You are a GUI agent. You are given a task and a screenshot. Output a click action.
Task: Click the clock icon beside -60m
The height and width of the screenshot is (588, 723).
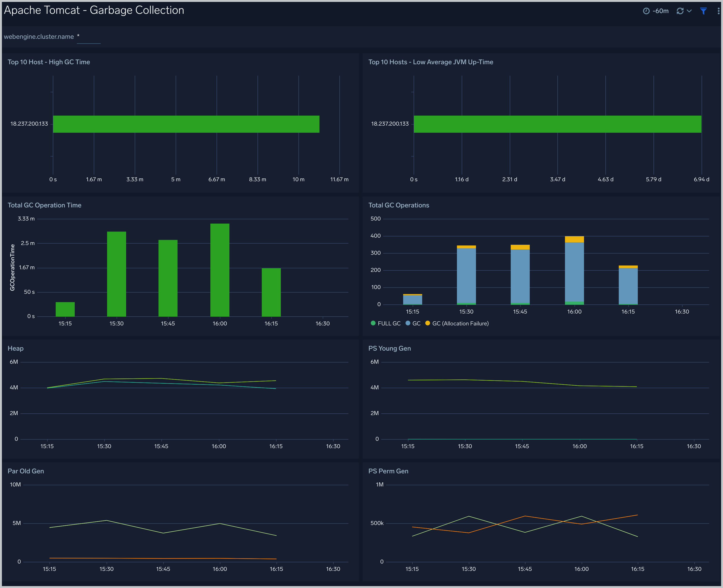646,11
